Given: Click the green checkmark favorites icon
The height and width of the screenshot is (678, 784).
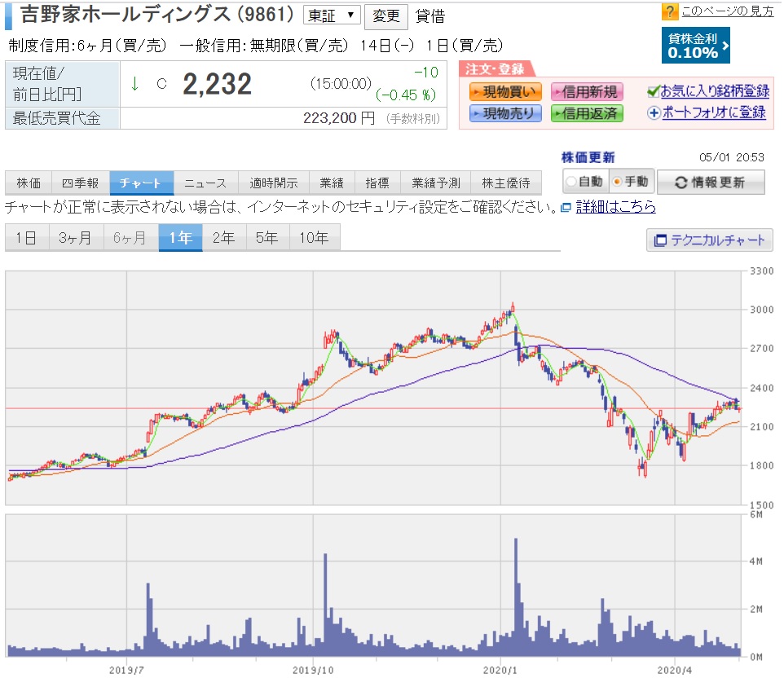Looking at the screenshot, I should pos(653,91).
